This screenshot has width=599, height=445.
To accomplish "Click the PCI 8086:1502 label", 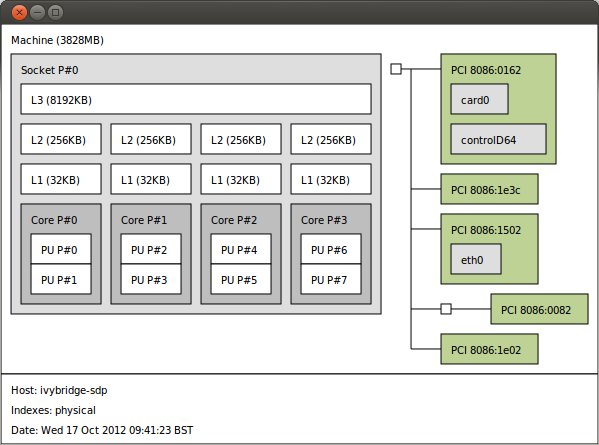I will (486, 230).
